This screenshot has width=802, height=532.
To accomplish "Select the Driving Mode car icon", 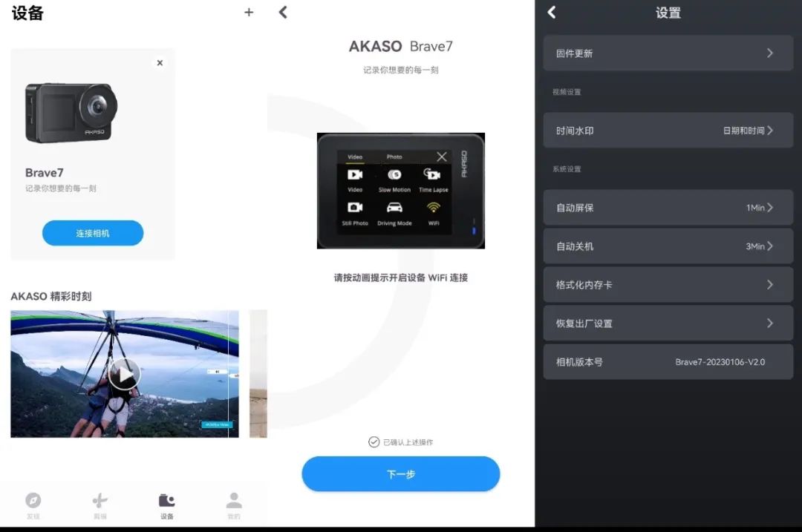I will tap(393, 207).
